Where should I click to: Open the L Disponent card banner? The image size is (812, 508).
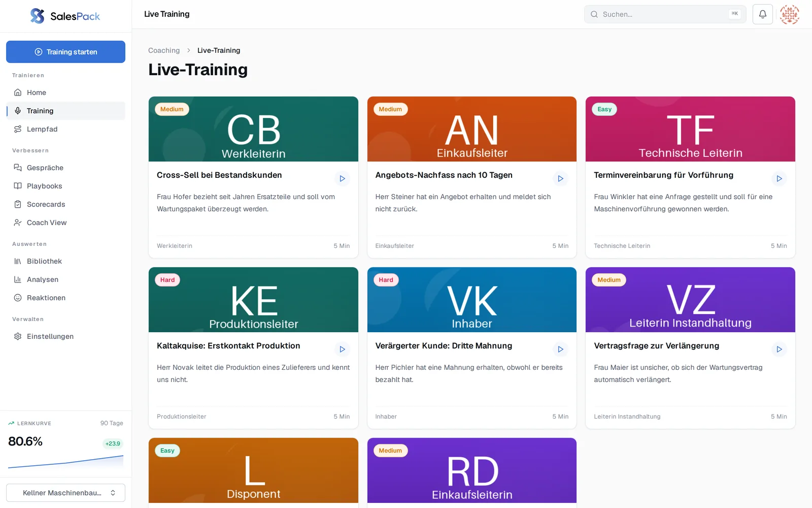tap(253, 470)
